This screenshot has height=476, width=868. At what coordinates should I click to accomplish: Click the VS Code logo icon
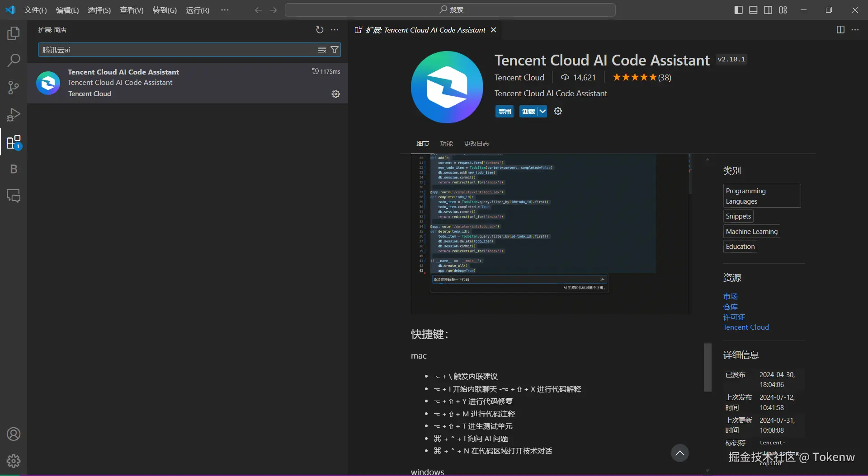(10, 9)
